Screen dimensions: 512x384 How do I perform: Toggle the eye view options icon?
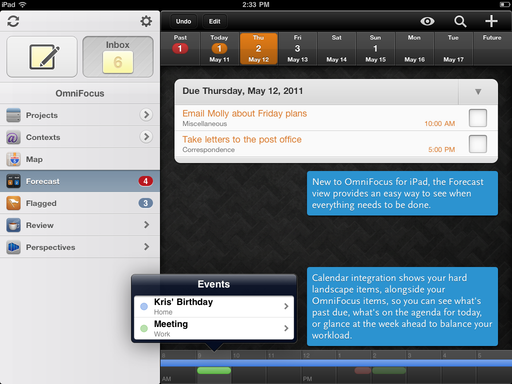(x=427, y=21)
